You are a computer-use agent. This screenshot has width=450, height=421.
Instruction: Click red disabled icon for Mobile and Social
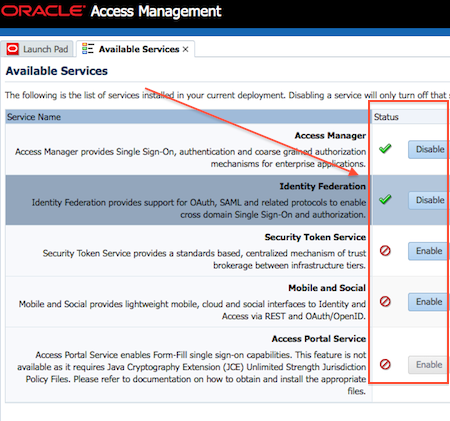(385, 302)
